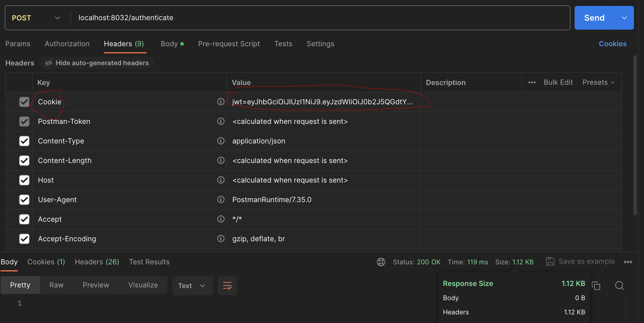Click the Status 200 OK text
The width and height of the screenshot is (644, 323).
coord(417,262)
